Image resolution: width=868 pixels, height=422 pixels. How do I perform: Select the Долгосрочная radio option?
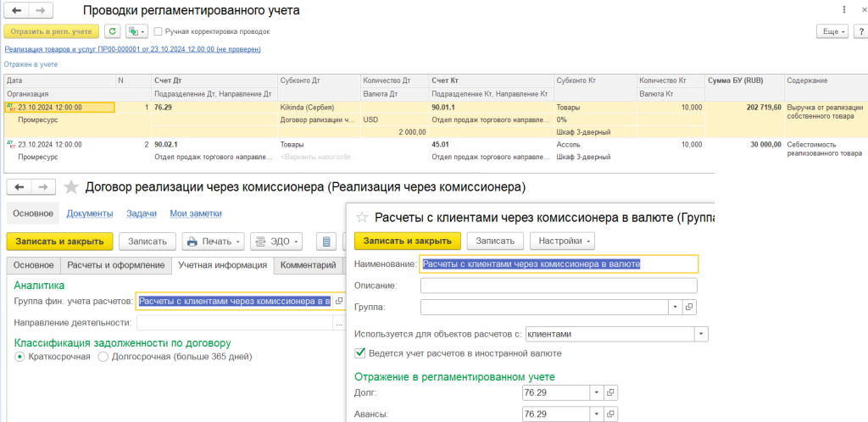103,357
